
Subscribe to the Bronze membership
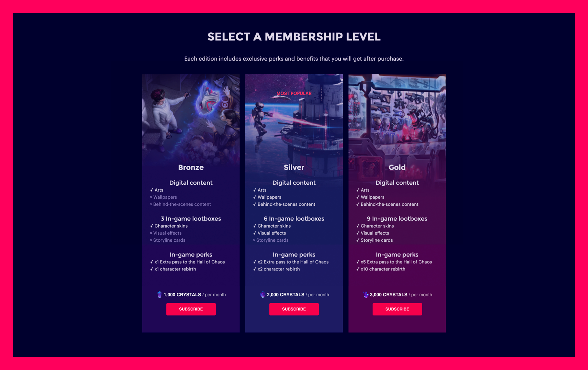point(191,309)
